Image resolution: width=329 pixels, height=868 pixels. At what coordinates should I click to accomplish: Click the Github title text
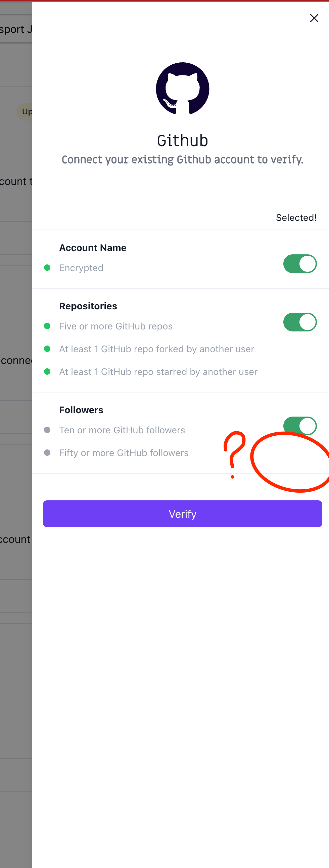[x=182, y=140]
